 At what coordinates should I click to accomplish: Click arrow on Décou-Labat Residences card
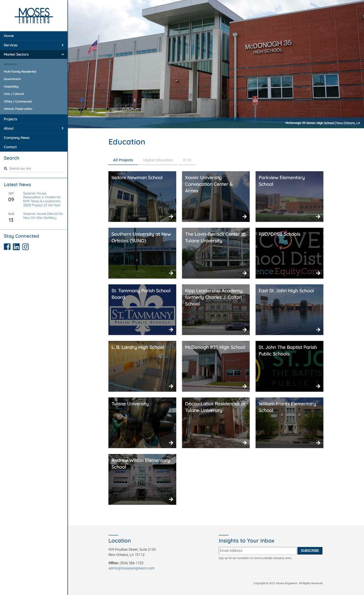click(x=244, y=443)
